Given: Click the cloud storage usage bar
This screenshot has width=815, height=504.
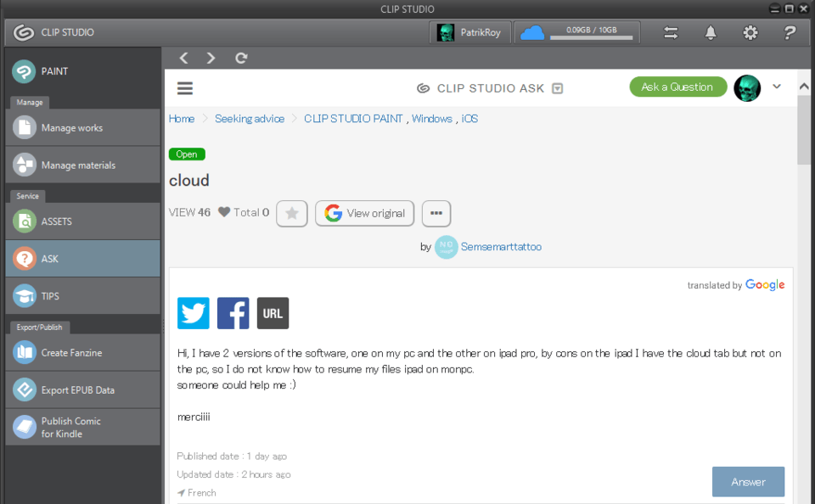Looking at the screenshot, I should click(x=592, y=37).
